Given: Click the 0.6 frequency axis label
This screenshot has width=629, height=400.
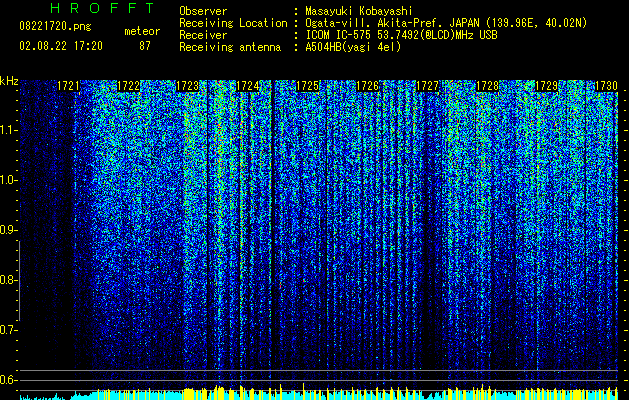Looking at the screenshot, I should pos(7,380).
